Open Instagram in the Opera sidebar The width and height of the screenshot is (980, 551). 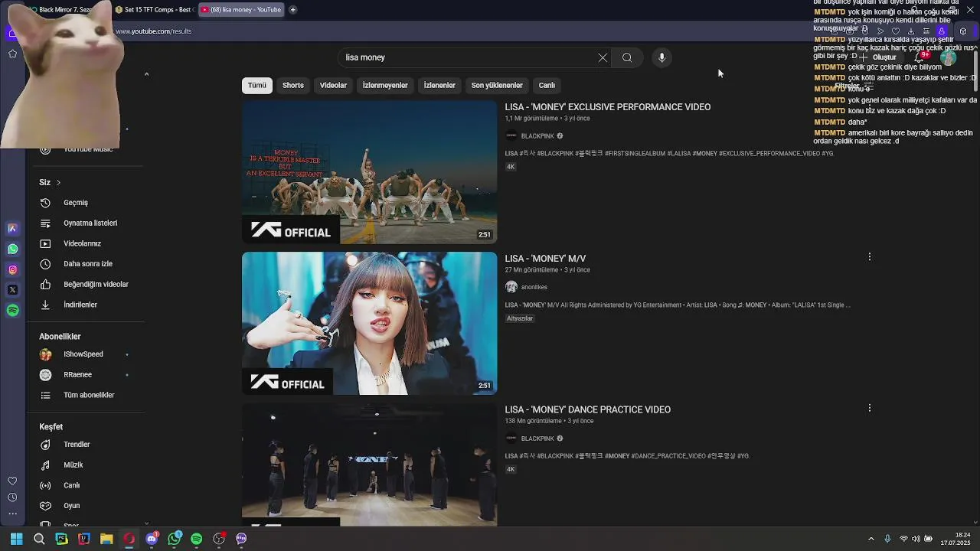(x=12, y=269)
